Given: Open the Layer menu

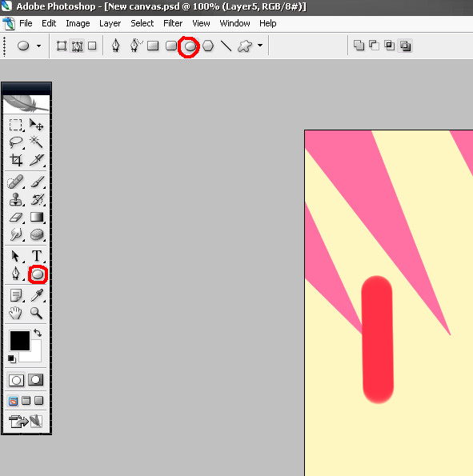Looking at the screenshot, I should pyautogui.click(x=110, y=23).
